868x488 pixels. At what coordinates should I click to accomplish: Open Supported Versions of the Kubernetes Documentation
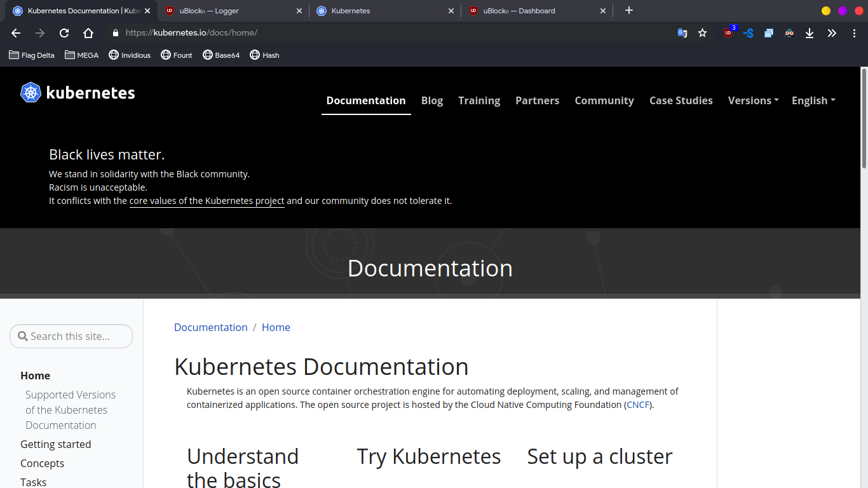[71, 410]
